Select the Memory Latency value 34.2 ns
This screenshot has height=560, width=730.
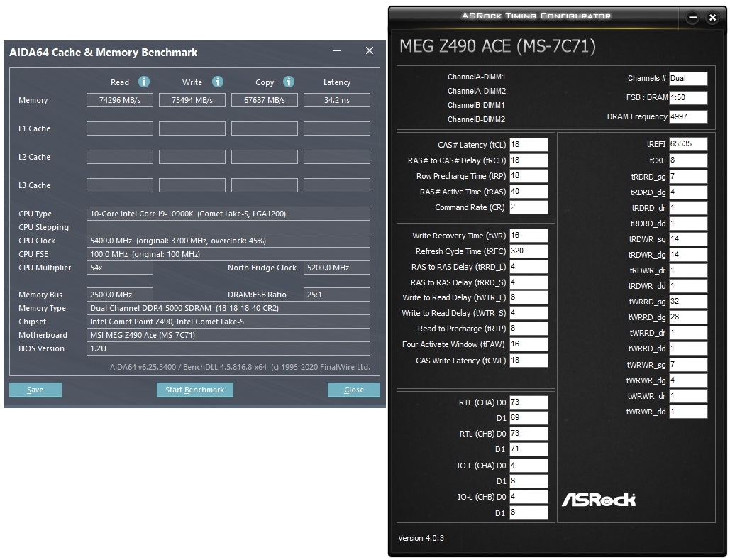click(x=336, y=100)
